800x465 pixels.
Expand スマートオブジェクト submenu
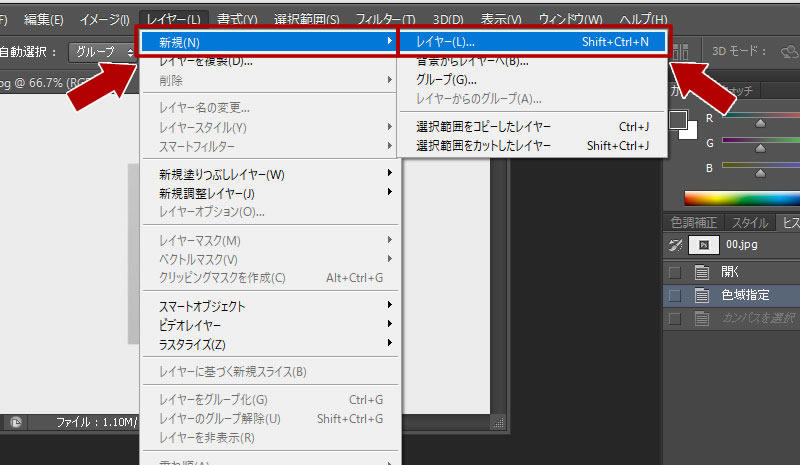point(390,305)
